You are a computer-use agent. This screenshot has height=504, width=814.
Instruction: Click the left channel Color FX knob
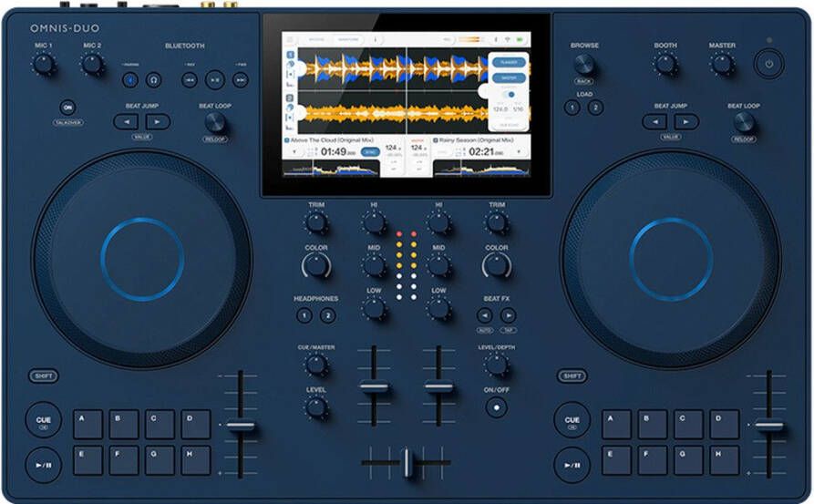coord(315,266)
